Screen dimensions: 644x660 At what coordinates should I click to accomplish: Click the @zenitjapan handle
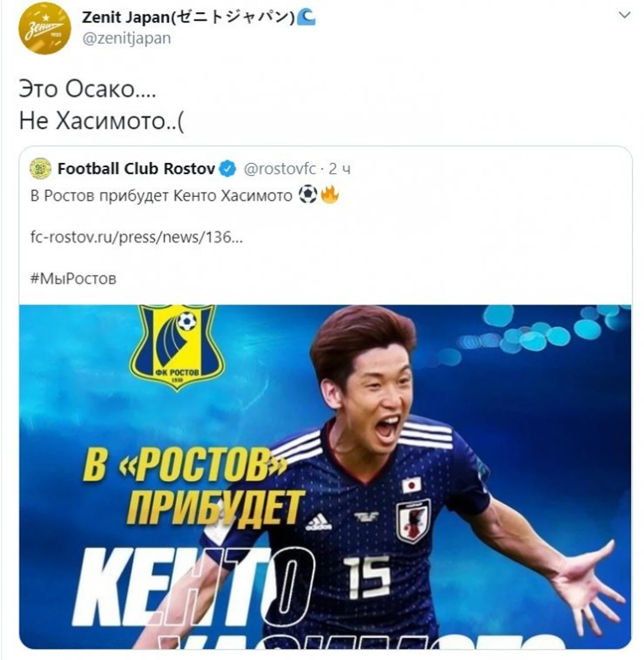click(127, 38)
